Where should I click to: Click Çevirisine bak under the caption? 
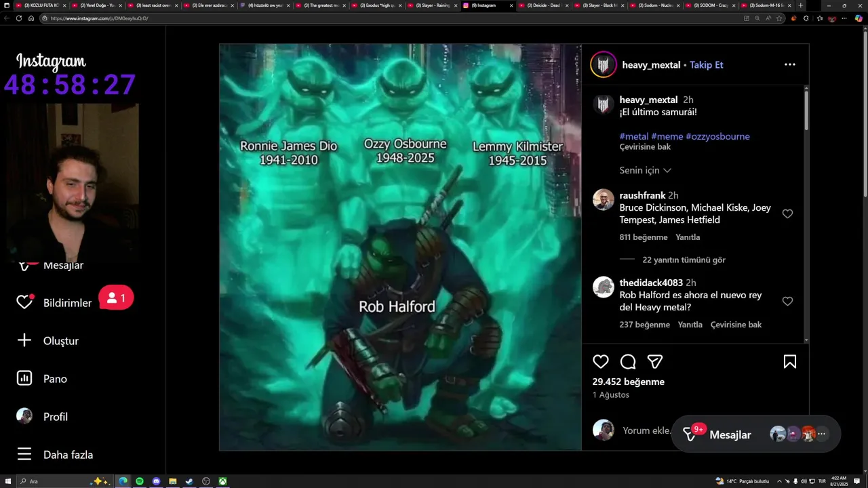pyautogui.click(x=645, y=147)
